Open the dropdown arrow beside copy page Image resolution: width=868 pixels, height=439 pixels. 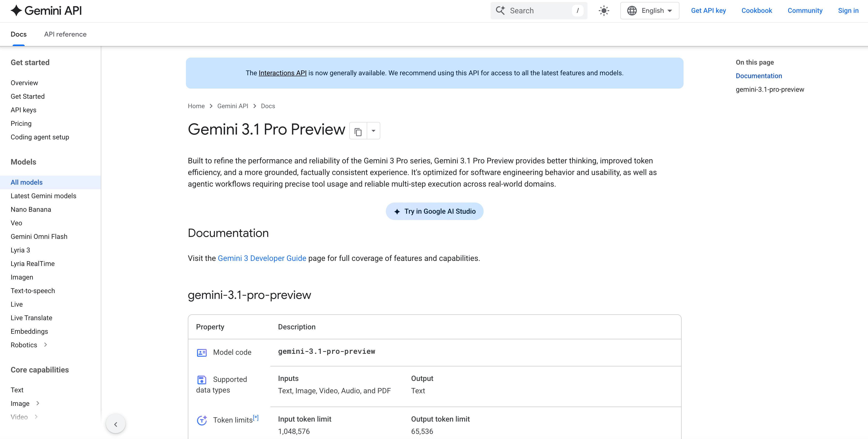(x=373, y=131)
